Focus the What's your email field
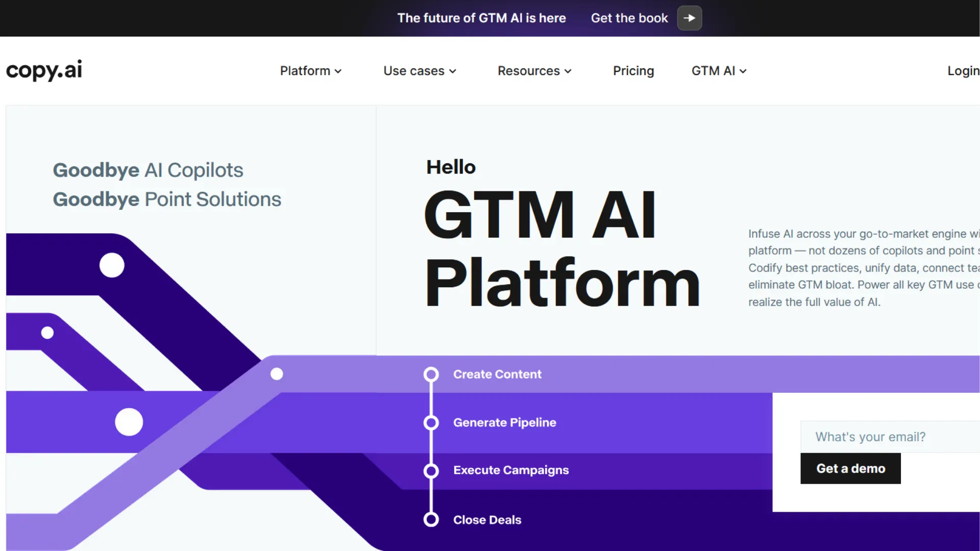The width and height of the screenshot is (980, 551). click(x=889, y=437)
